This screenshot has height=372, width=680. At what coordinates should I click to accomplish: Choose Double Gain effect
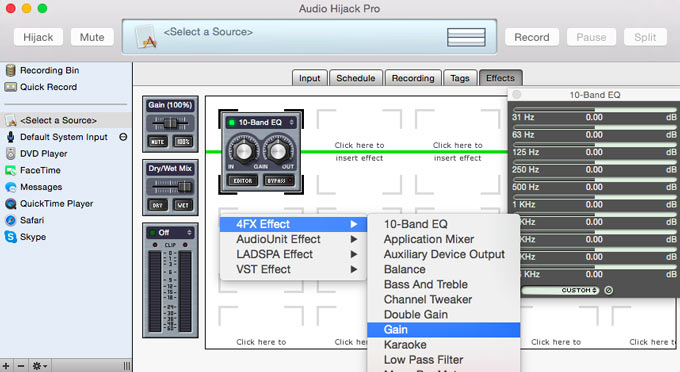click(443, 315)
